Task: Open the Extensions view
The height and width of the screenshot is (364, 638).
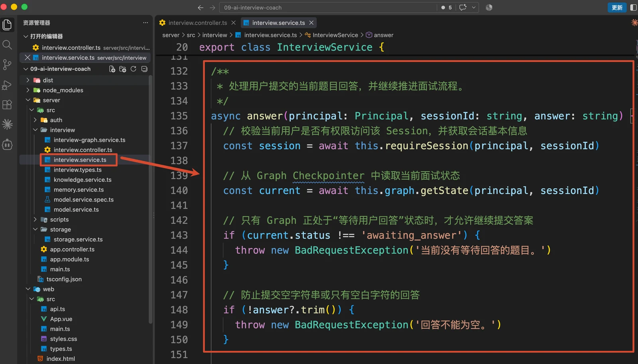Action: tap(7, 104)
